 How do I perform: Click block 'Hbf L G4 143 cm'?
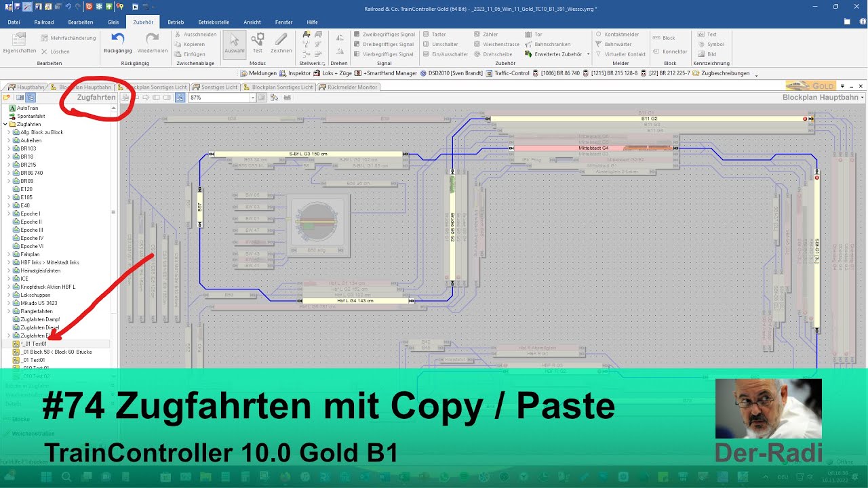355,300
